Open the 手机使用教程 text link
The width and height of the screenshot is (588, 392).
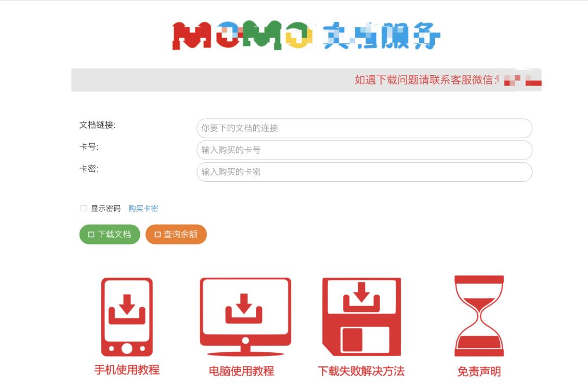pyautogui.click(x=127, y=370)
